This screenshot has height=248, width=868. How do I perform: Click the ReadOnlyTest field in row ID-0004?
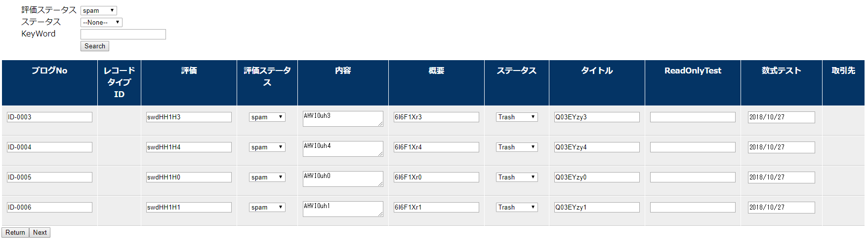[693, 147]
